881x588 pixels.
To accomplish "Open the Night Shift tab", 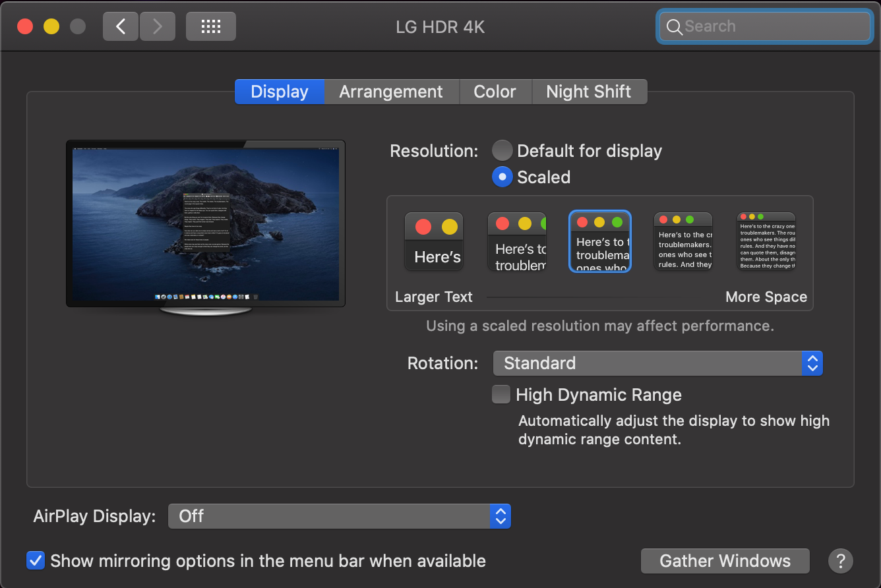I will (x=589, y=92).
